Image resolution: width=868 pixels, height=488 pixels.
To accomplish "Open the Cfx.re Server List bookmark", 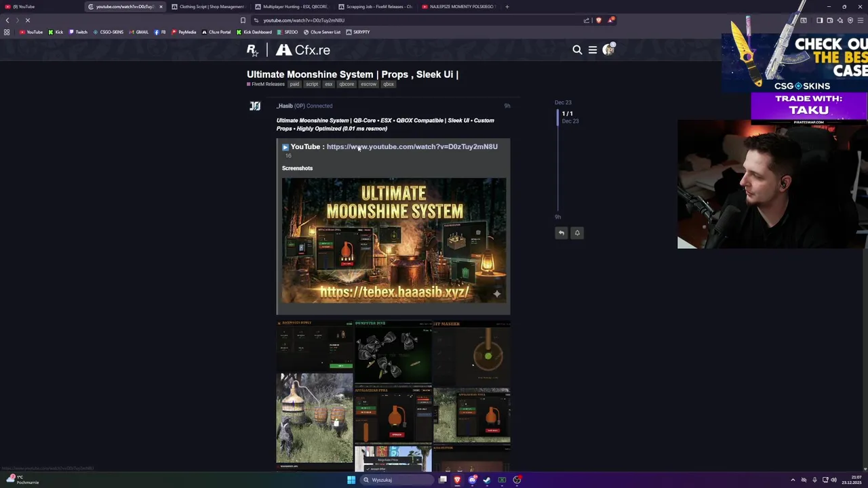I will (322, 32).
